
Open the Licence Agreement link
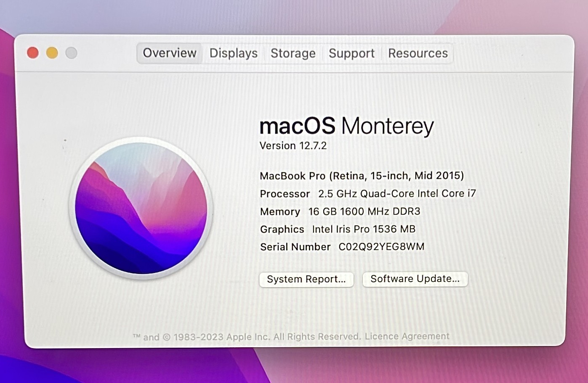tap(407, 336)
